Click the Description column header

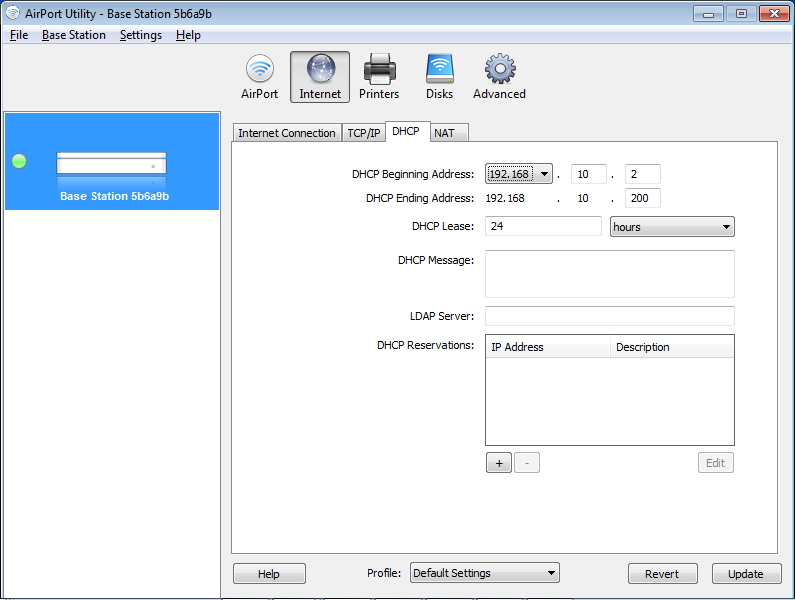click(672, 347)
